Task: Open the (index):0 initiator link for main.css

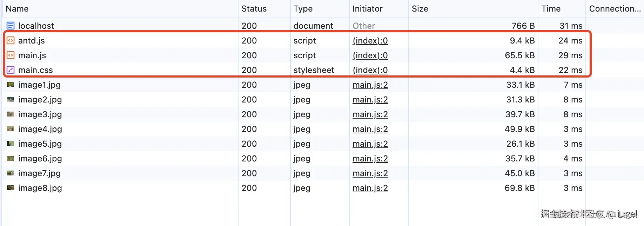Action: point(370,70)
